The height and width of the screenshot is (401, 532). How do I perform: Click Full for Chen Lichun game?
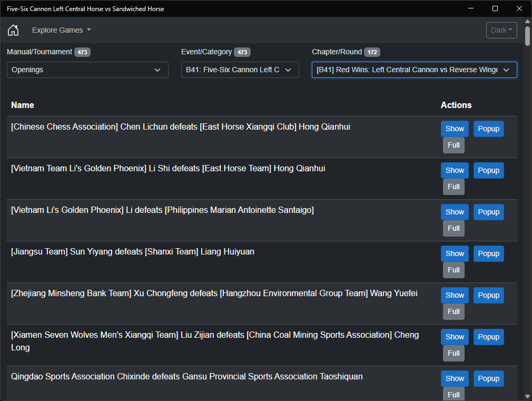454,145
